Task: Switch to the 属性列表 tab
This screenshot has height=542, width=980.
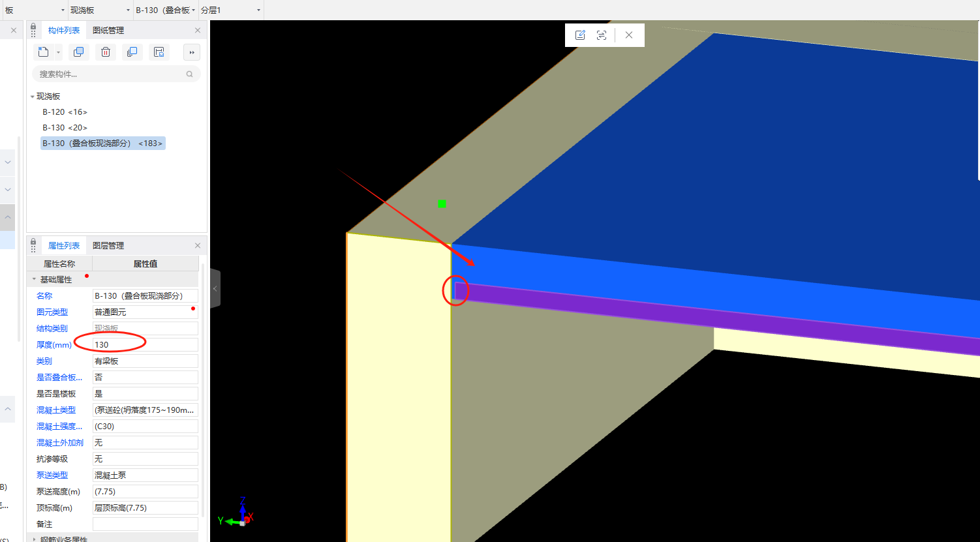Action: pos(64,246)
